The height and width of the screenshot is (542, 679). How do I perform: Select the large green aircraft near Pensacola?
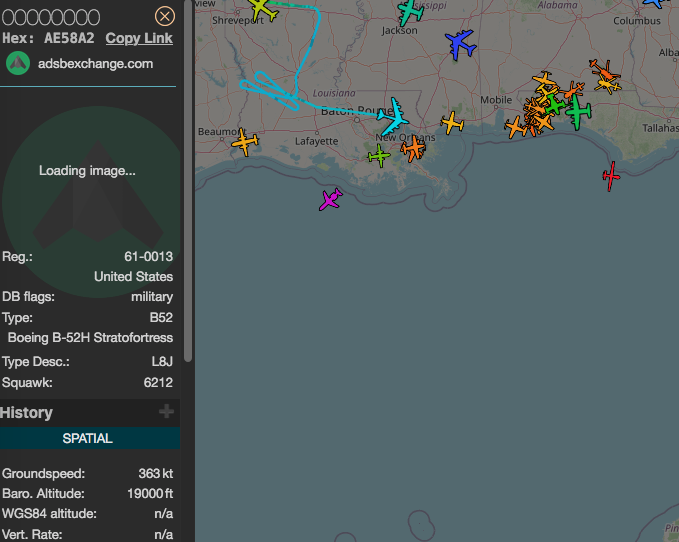[x=578, y=112]
